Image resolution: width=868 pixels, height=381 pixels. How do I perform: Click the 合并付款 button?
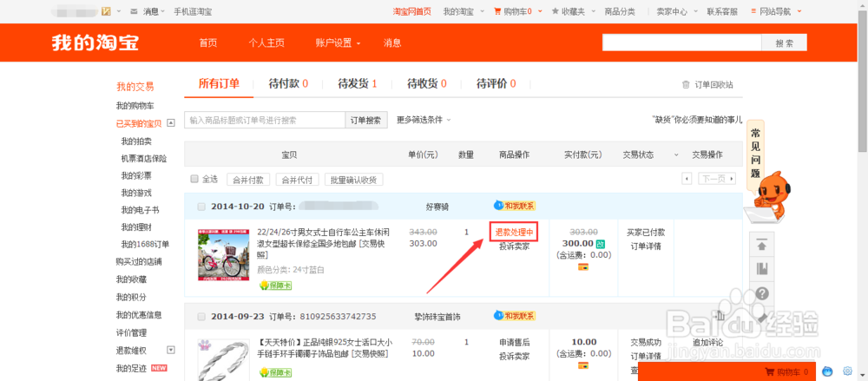pyautogui.click(x=248, y=179)
